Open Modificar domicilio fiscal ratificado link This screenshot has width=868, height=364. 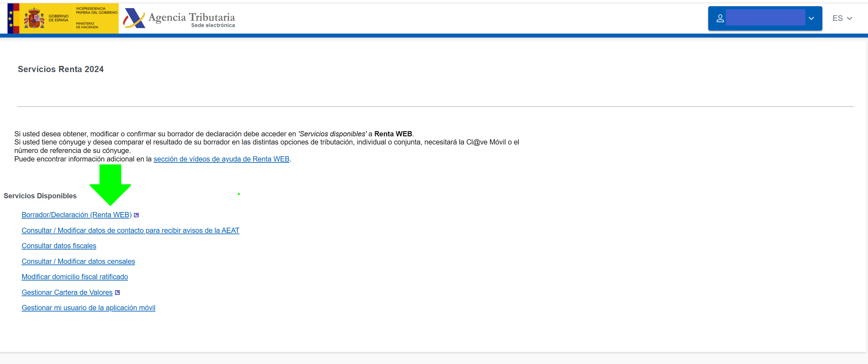click(75, 277)
